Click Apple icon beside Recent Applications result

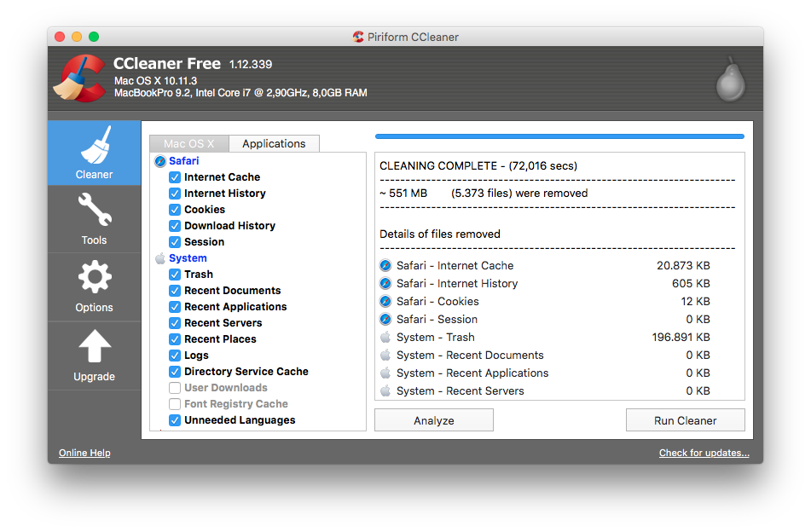tap(385, 373)
